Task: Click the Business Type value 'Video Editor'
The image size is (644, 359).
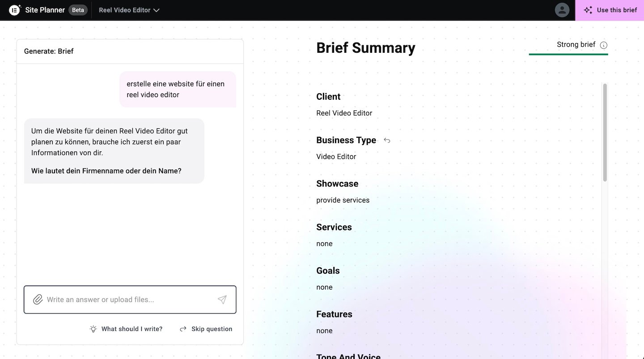Action: point(336,156)
